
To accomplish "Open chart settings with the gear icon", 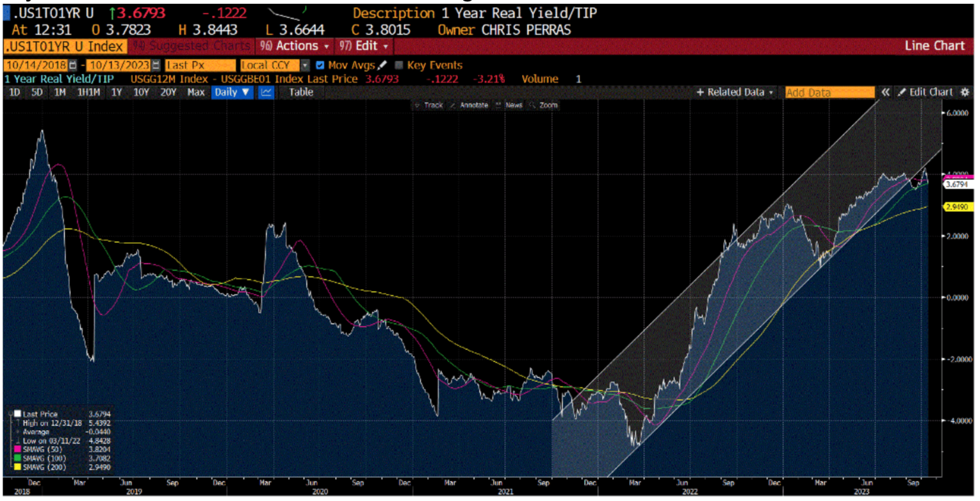I will (965, 91).
